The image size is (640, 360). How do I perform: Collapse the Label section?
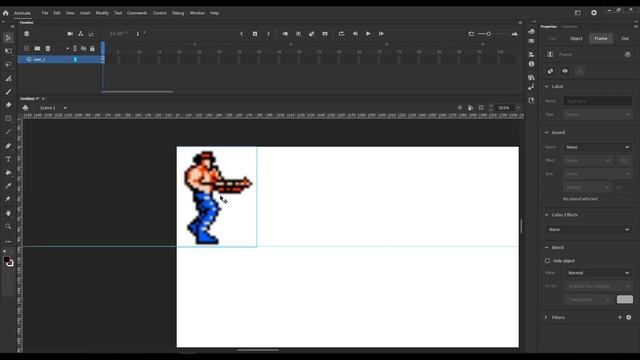click(547, 87)
